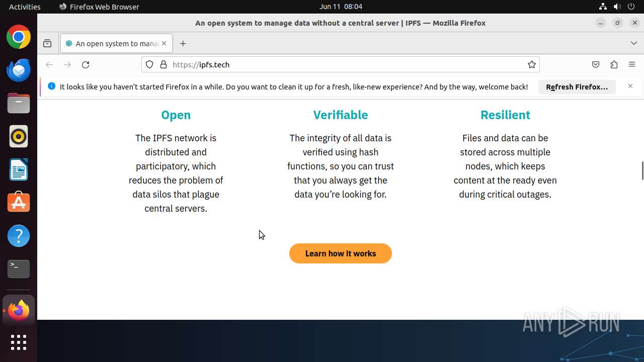Close the IPFS tab
The height and width of the screenshot is (362, 644).
click(164, 44)
